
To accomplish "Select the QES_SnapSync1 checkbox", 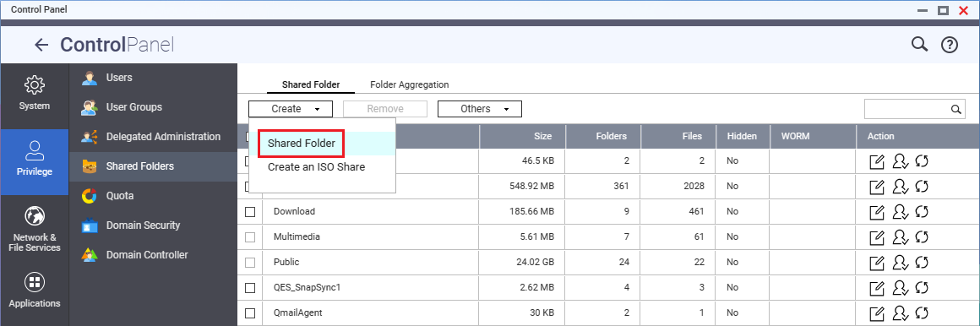I will pos(250,288).
